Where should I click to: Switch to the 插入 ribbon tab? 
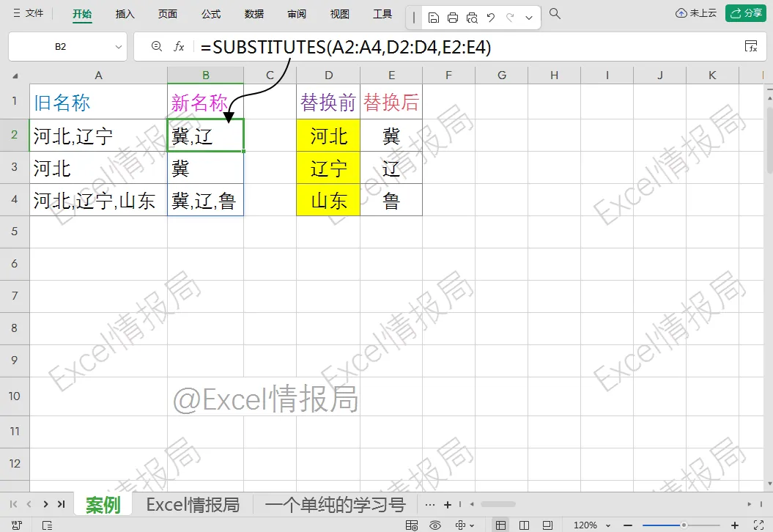click(x=125, y=14)
